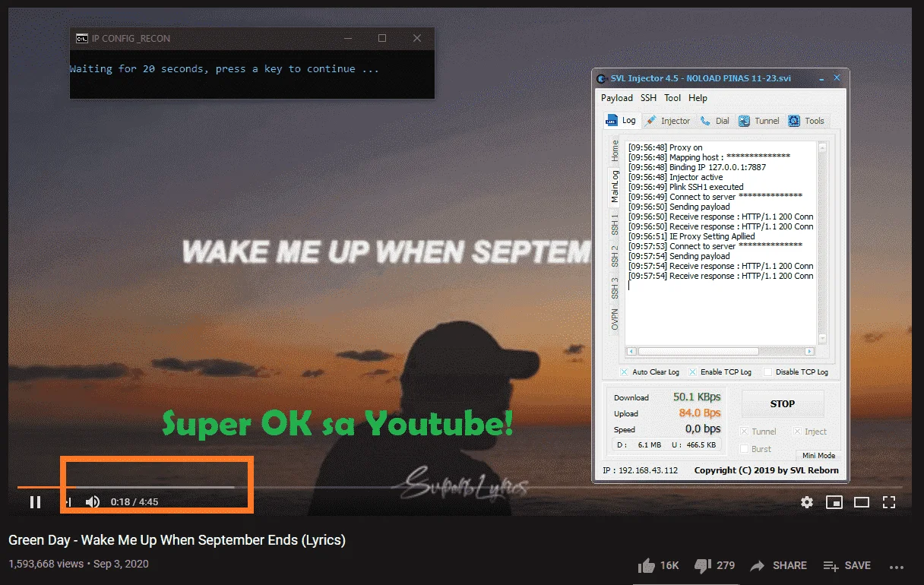Enter fullscreen video mode

click(x=889, y=502)
